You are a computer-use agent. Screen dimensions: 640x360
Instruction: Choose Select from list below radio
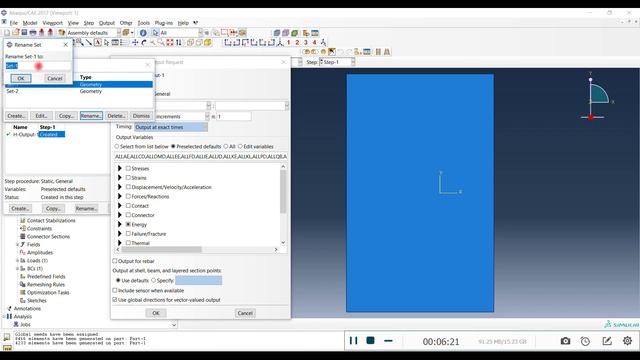tap(117, 146)
